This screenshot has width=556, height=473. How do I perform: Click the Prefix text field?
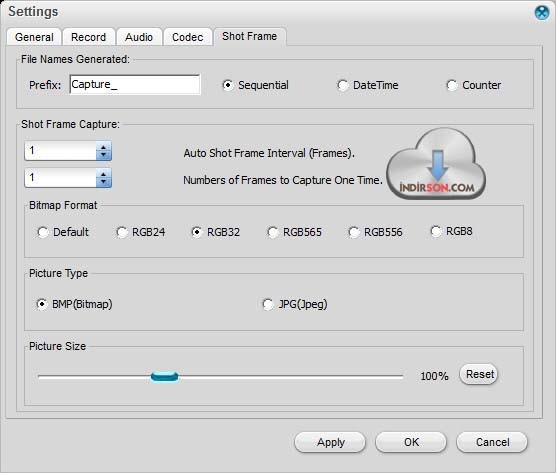coord(135,84)
